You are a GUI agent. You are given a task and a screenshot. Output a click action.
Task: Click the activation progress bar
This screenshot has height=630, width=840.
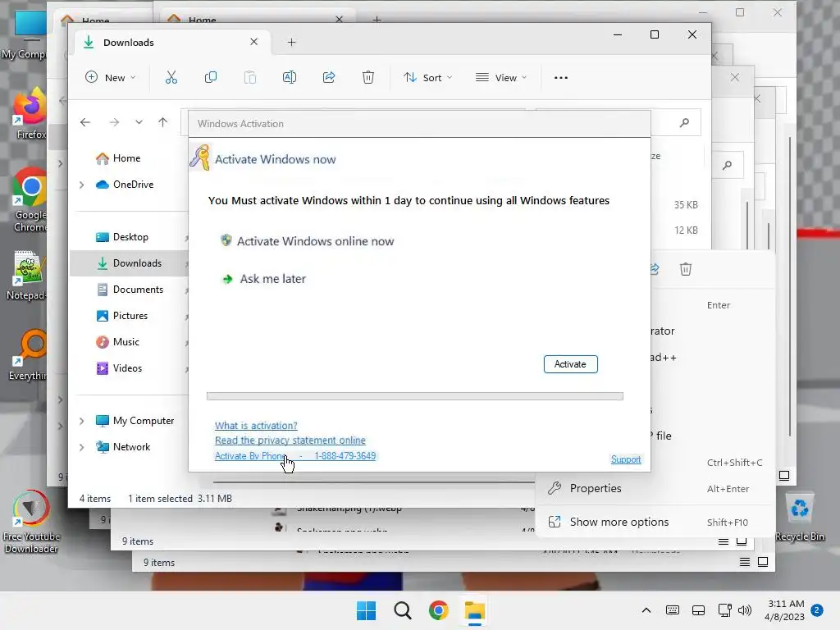pos(415,396)
